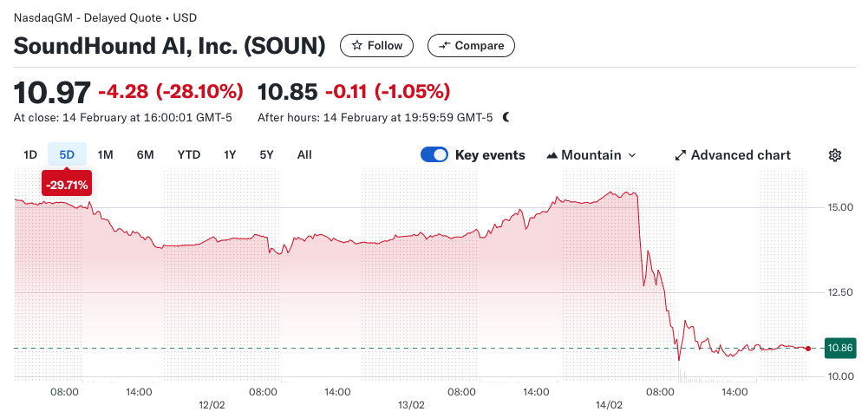
Task: Select the All time range
Action: point(304,155)
